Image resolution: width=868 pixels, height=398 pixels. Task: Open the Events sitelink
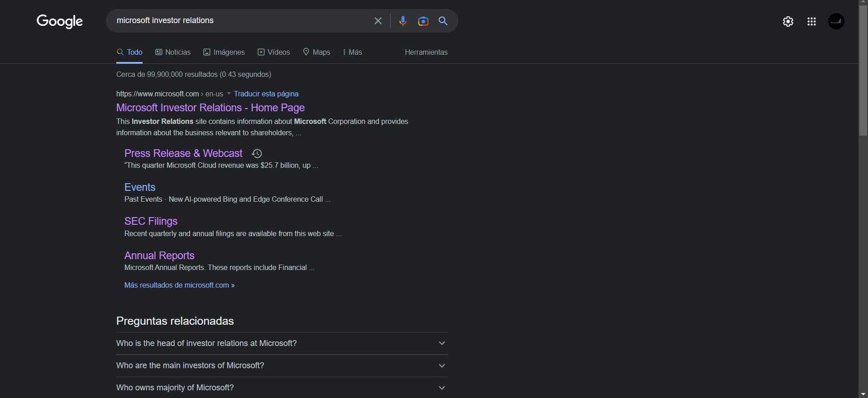point(140,187)
